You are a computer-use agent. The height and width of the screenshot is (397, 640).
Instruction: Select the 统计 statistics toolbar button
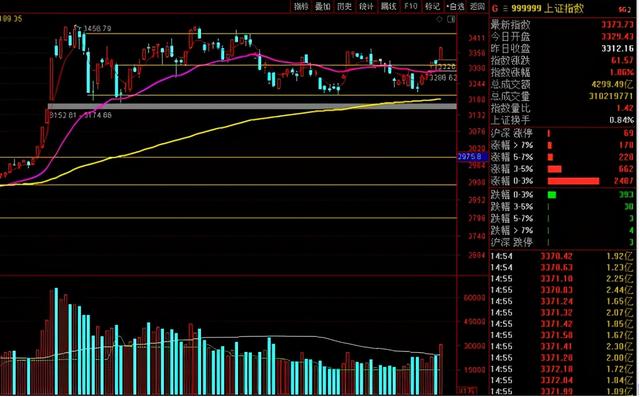click(367, 6)
